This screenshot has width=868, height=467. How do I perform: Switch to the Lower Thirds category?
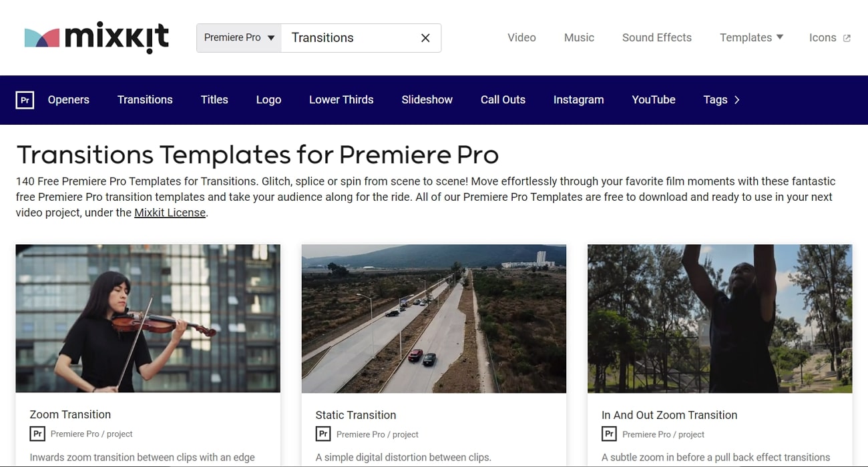coord(341,100)
